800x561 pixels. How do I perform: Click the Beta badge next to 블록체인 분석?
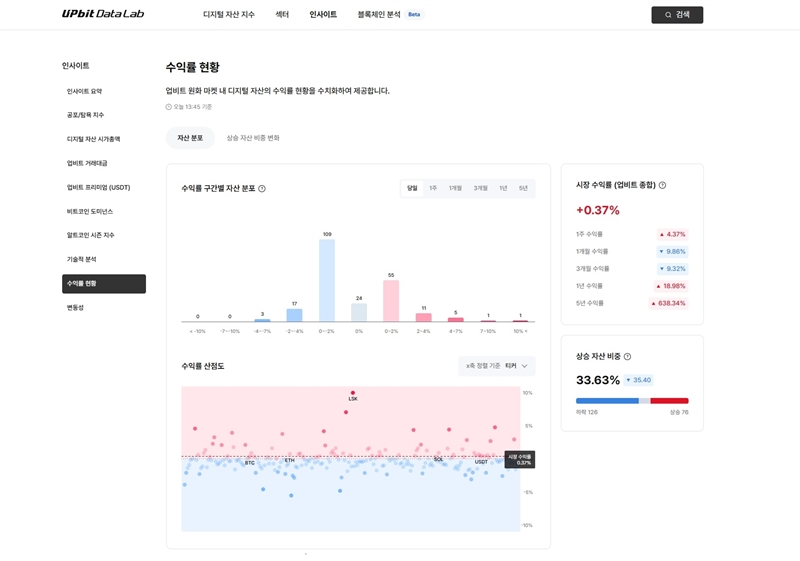point(414,15)
